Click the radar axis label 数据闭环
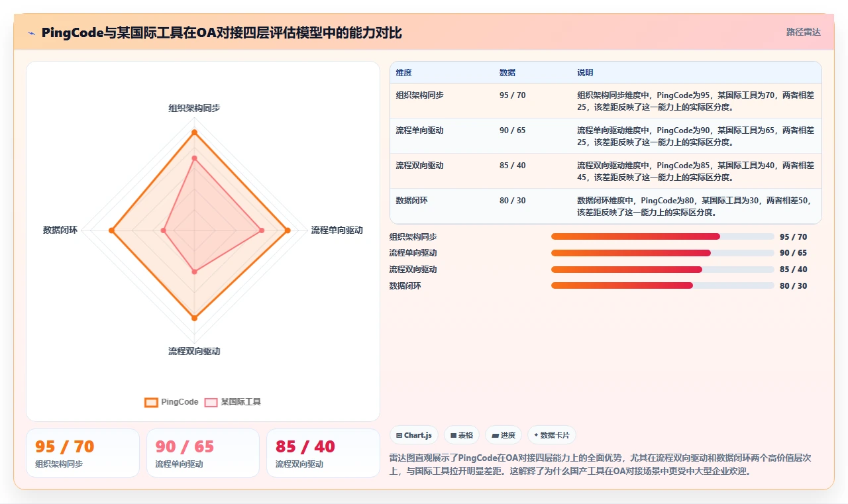 coord(60,230)
